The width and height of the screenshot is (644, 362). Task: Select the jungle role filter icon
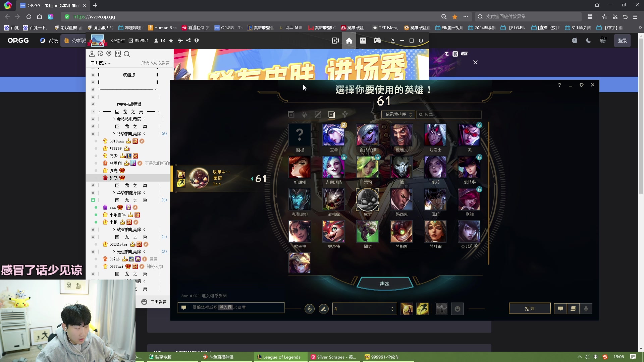click(304, 115)
